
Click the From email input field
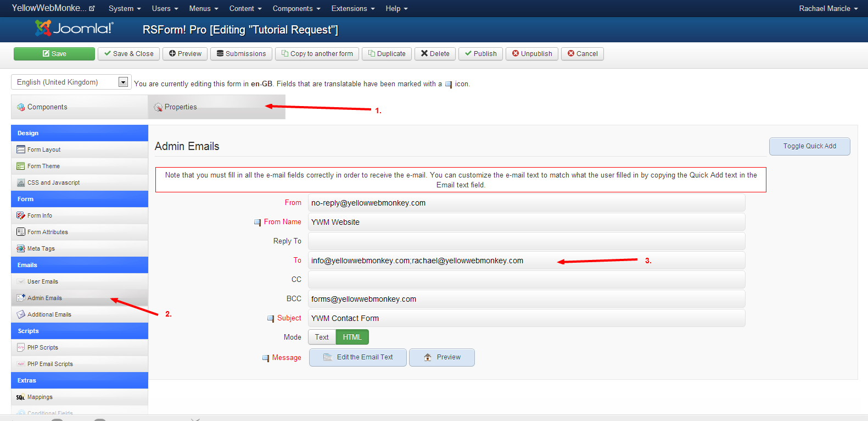(x=527, y=203)
